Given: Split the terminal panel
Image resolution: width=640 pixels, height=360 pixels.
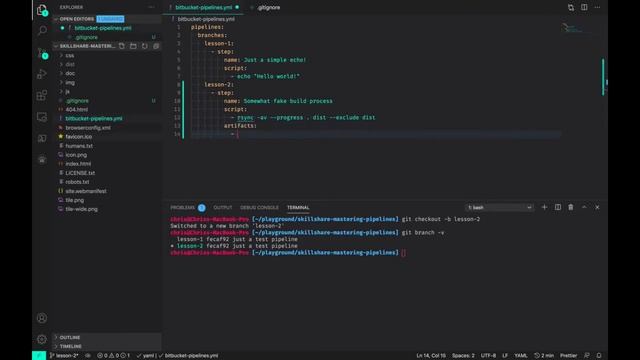Looking at the screenshot, I should click(x=558, y=207).
